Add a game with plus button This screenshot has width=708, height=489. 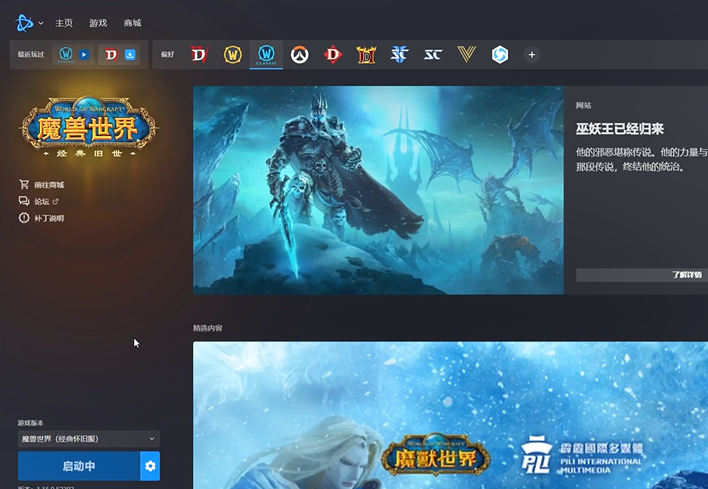point(532,55)
